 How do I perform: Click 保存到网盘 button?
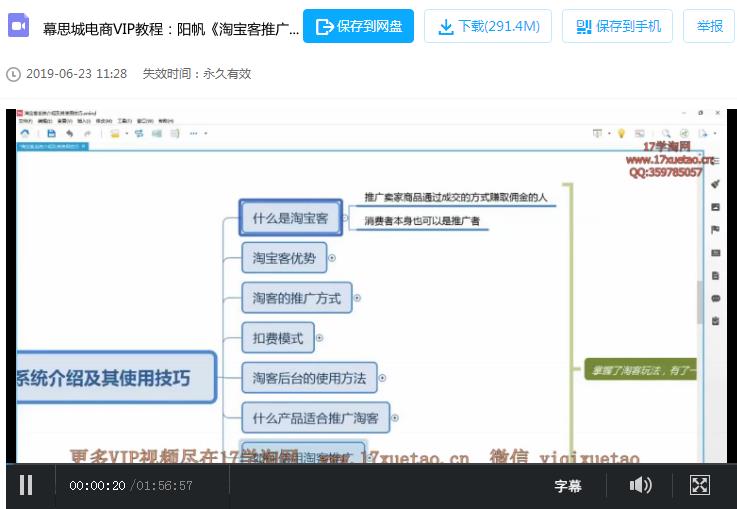[358, 26]
